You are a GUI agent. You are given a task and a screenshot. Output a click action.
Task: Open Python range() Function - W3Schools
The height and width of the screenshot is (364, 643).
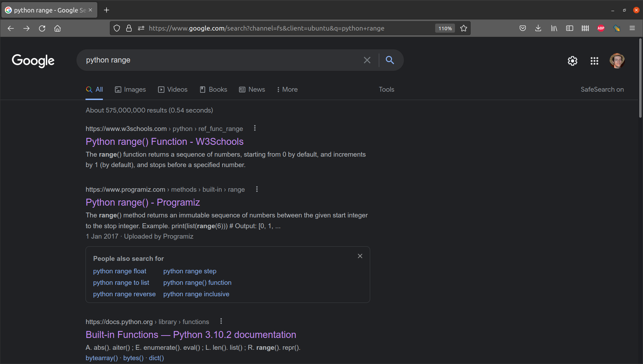165,142
